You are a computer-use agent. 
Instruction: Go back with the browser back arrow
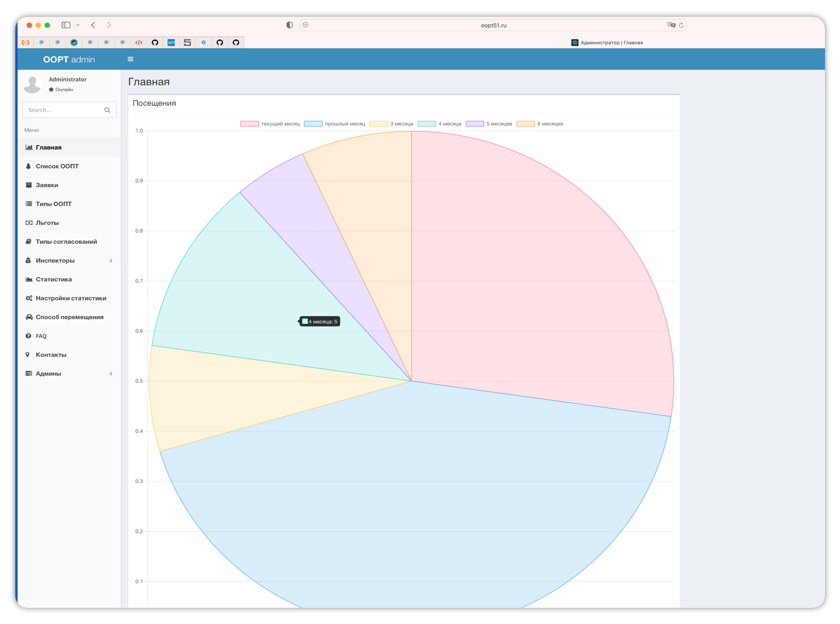(93, 25)
